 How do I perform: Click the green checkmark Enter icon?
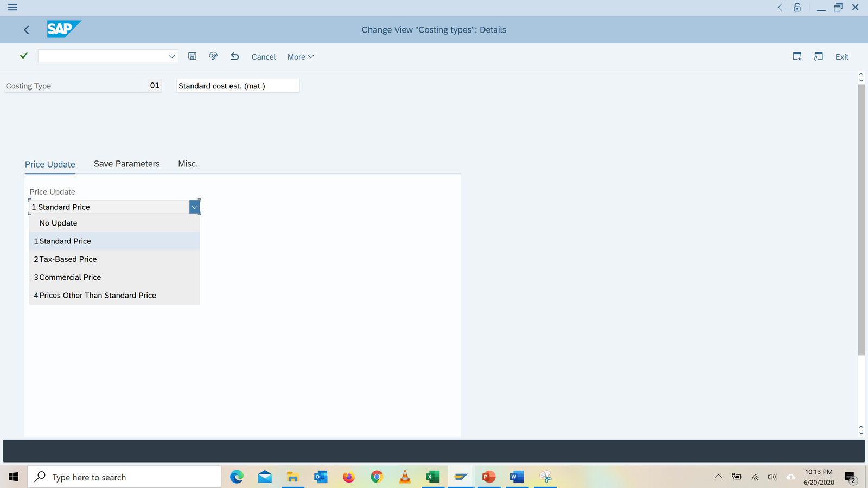(x=24, y=56)
